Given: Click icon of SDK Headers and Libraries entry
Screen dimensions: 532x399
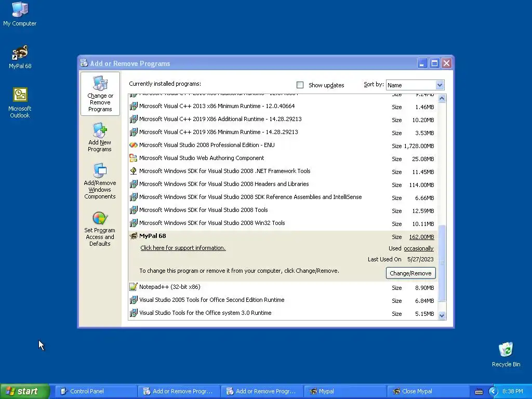Looking at the screenshot, I should coord(134,184).
